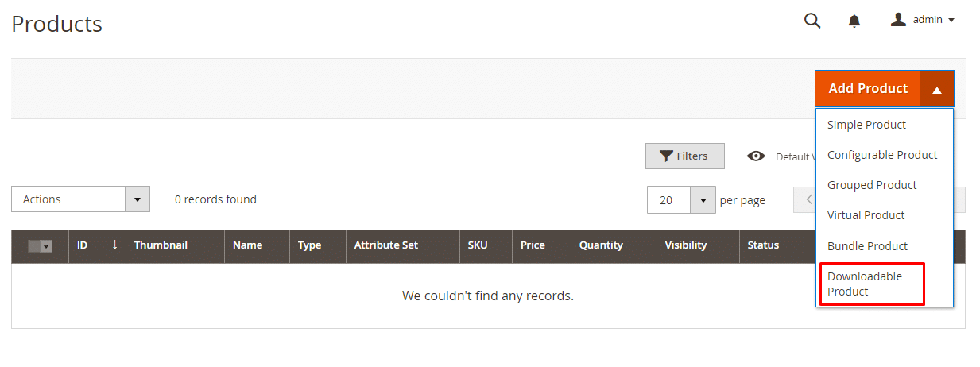This screenshot has width=980, height=367.
Task: Pick Virtual Product from the list
Action: pyautogui.click(x=866, y=215)
